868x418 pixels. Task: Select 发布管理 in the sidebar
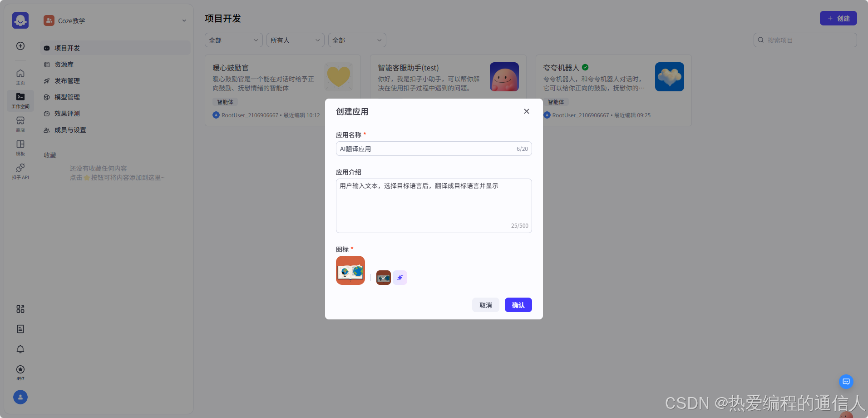click(115, 80)
